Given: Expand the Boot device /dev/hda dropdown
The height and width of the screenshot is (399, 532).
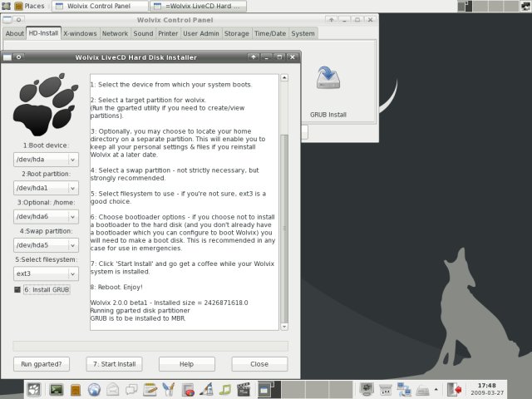Looking at the screenshot, I should [46, 160].
